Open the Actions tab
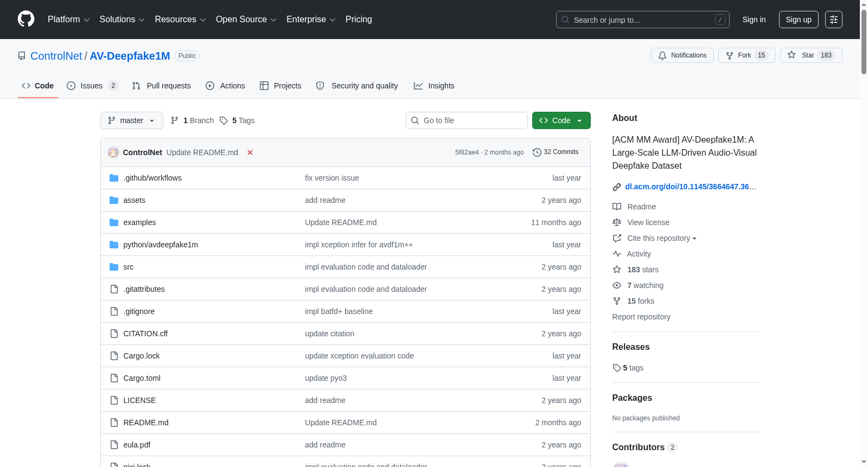The height and width of the screenshot is (467, 868). (226, 86)
